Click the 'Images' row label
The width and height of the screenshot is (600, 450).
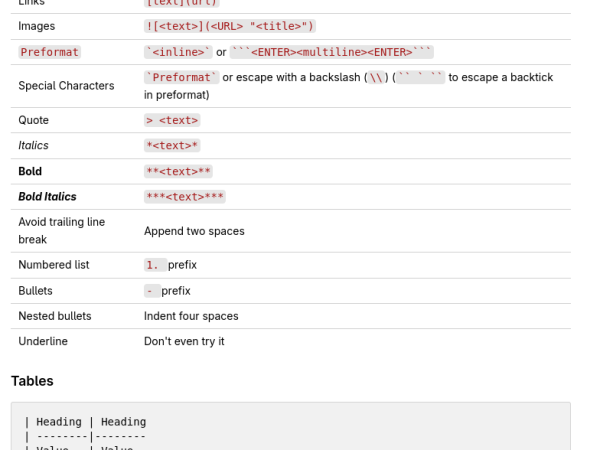coord(36,26)
